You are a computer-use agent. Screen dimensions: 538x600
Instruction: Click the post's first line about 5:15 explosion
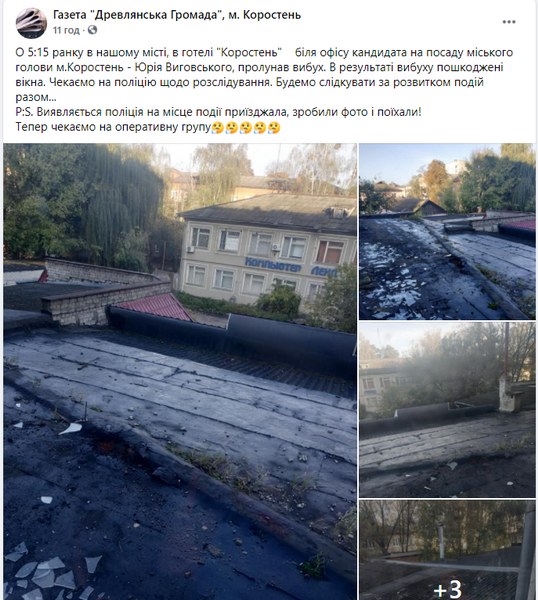tap(264, 52)
